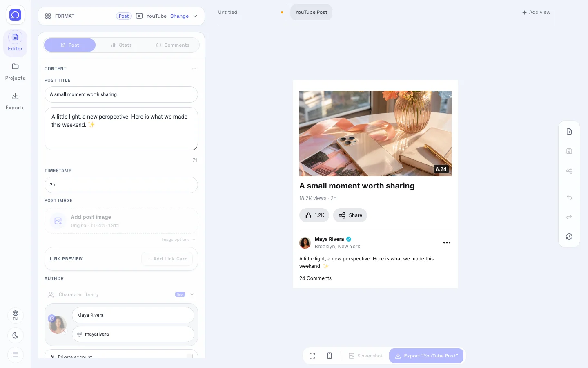Click the video thumbnail in post preview
This screenshot has height=368, width=588.
[x=375, y=133]
